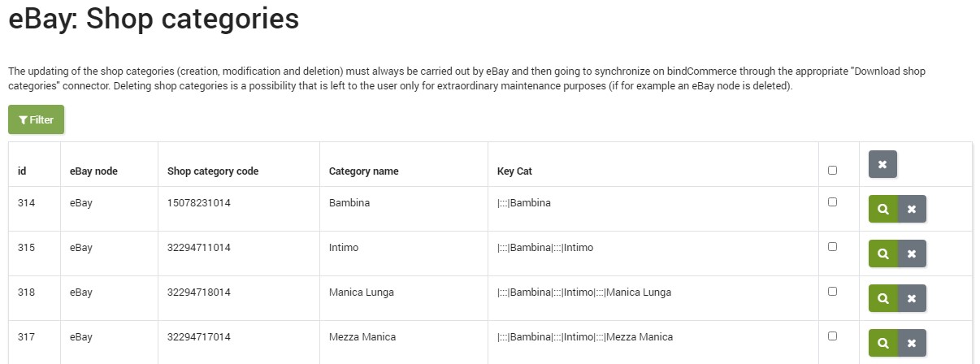Viewport: 980px width, 364px height.
Task: Delete the Mezza Manica category
Action: click(x=912, y=343)
